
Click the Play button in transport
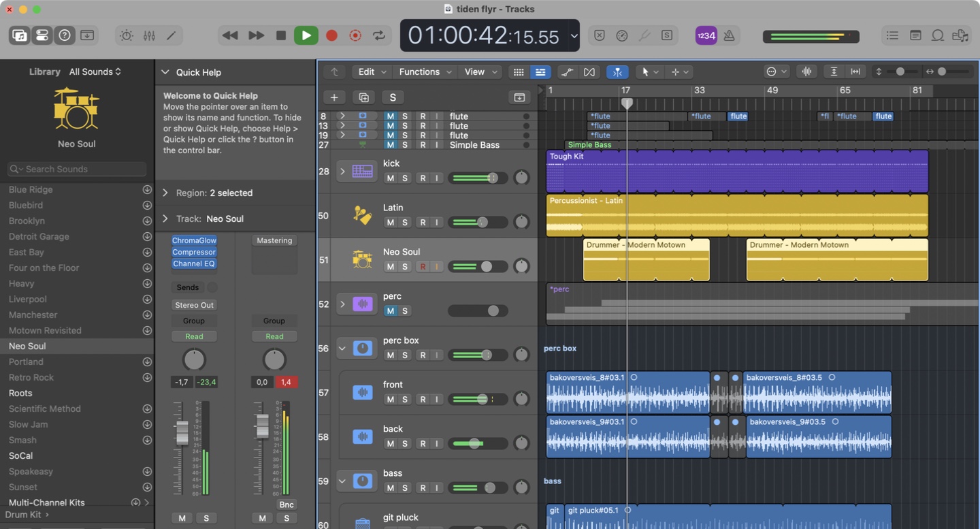(x=306, y=35)
